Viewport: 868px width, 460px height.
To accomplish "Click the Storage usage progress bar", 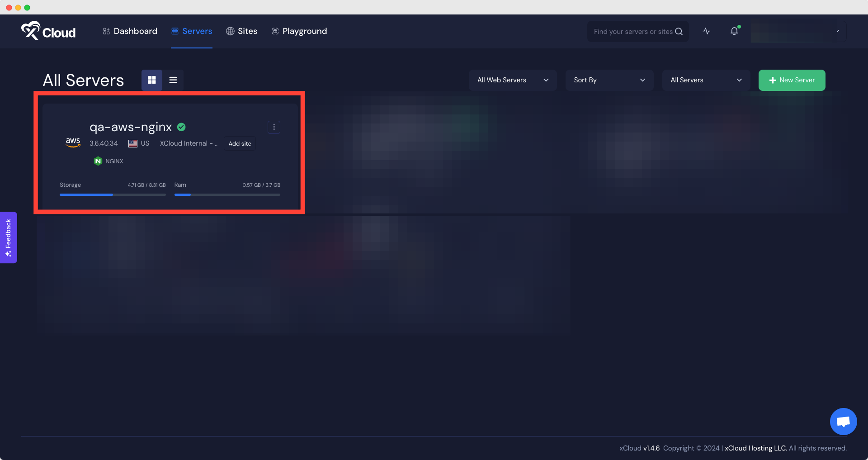I will 113,194.
